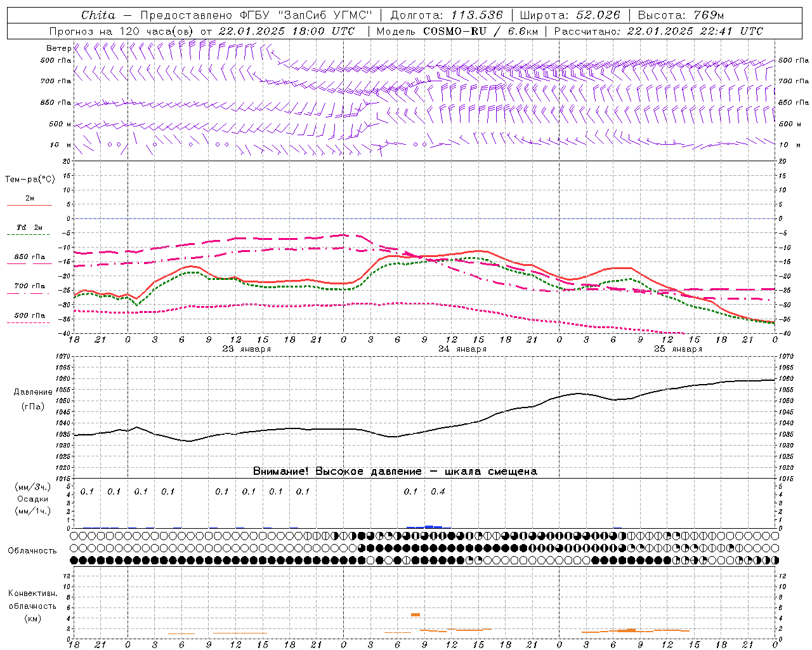Click the "0.4" precipitation amount value
The height and width of the screenshot is (650, 812).
coord(438,491)
